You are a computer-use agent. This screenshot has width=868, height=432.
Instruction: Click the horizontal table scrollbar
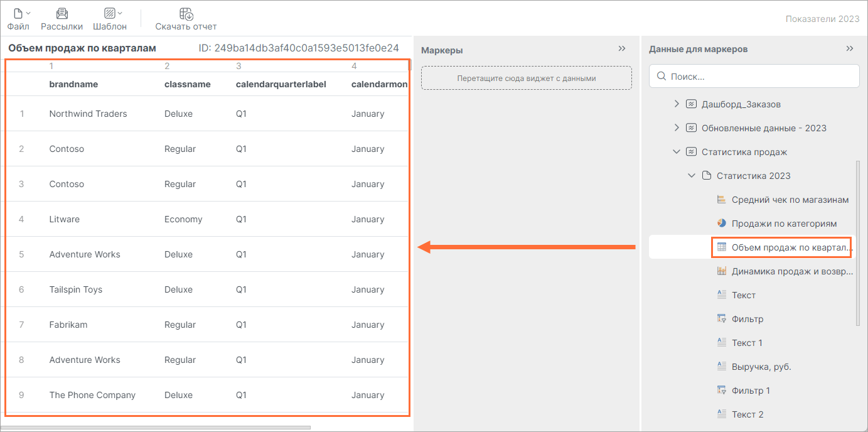[157, 428]
